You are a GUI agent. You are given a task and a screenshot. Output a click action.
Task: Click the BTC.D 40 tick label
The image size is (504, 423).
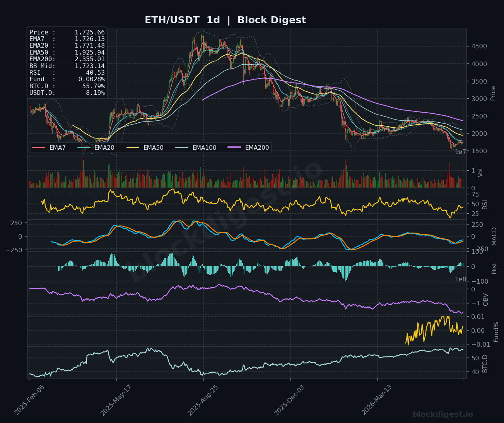475,372
